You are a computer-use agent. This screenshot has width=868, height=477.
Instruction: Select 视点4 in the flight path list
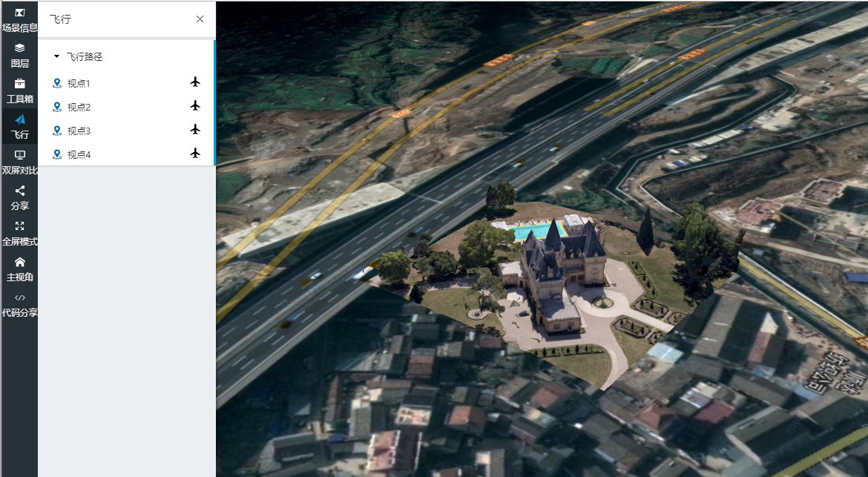click(x=78, y=155)
